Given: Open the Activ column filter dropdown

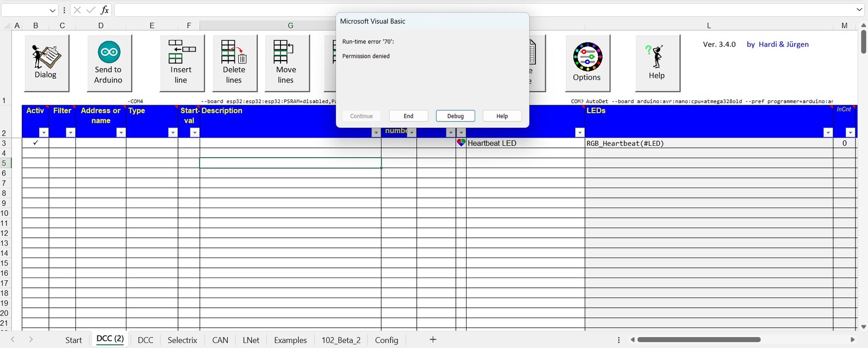Looking at the screenshot, I should pyautogui.click(x=44, y=133).
